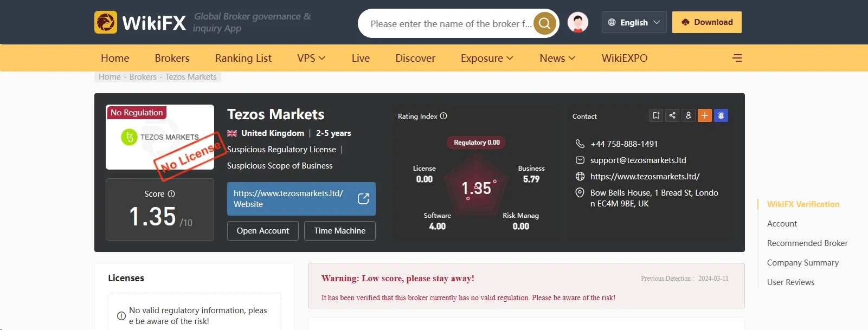Image resolution: width=868 pixels, height=330 pixels.
Task: Click the Time Machine button
Action: [x=340, y=231]
